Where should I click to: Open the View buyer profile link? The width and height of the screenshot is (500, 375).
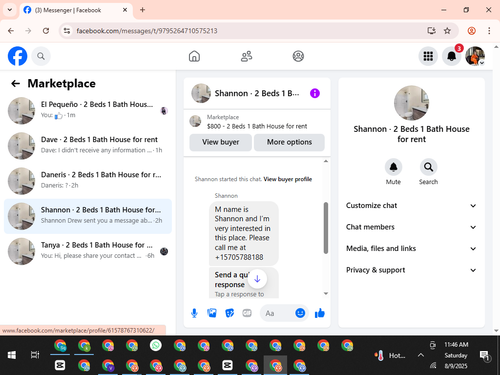point(288,179)
